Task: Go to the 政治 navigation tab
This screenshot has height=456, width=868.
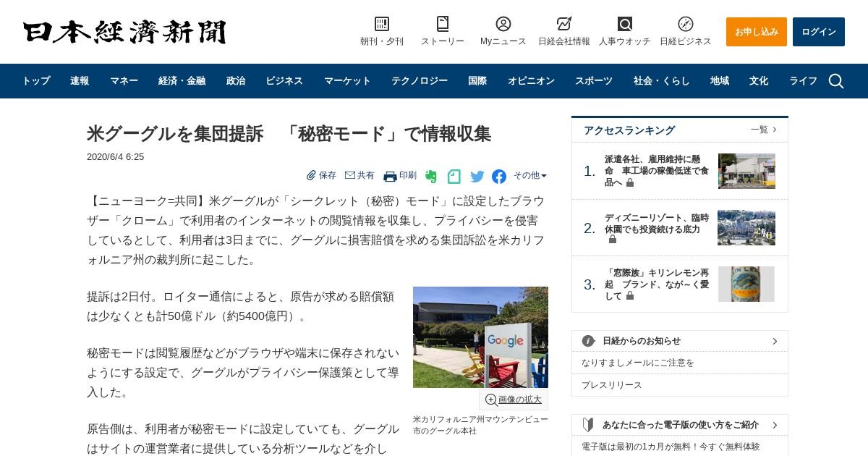Action: [x=236, y=81]
